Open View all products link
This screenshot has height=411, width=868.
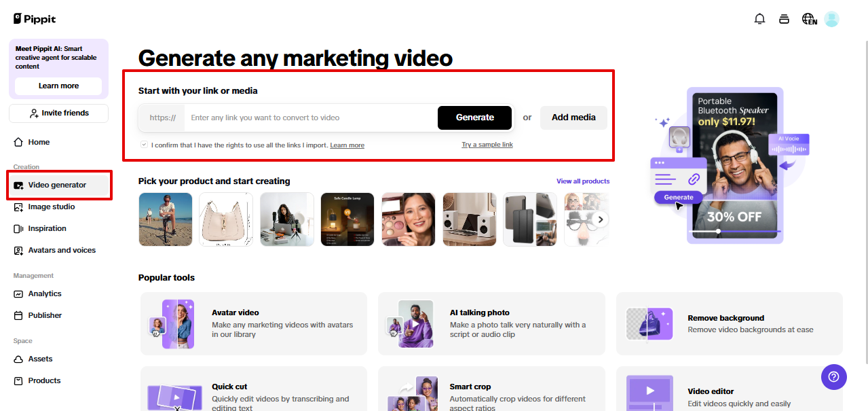[582, 181]
